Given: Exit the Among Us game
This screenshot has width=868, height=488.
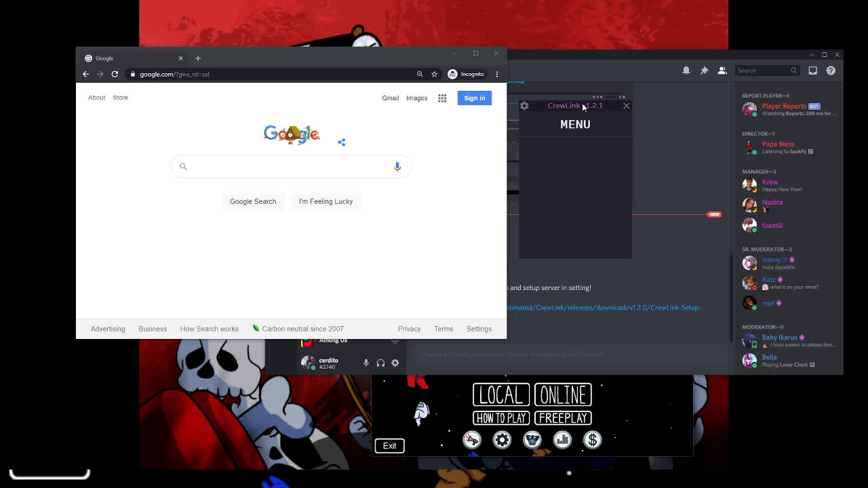Looking at the screenshot, I should click(x=389, y=446).
